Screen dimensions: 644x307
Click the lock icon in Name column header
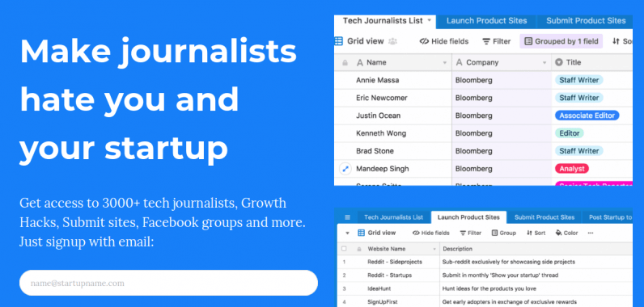pos(345,63)
